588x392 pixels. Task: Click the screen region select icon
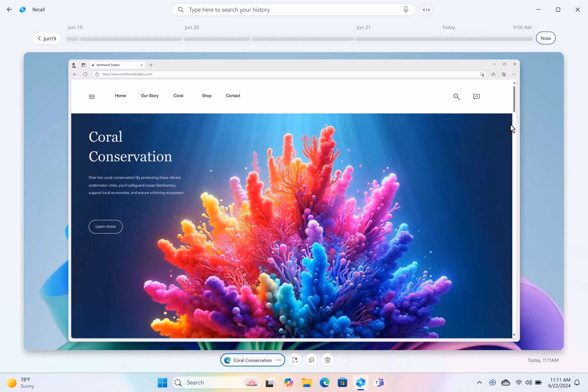(295, 360)
